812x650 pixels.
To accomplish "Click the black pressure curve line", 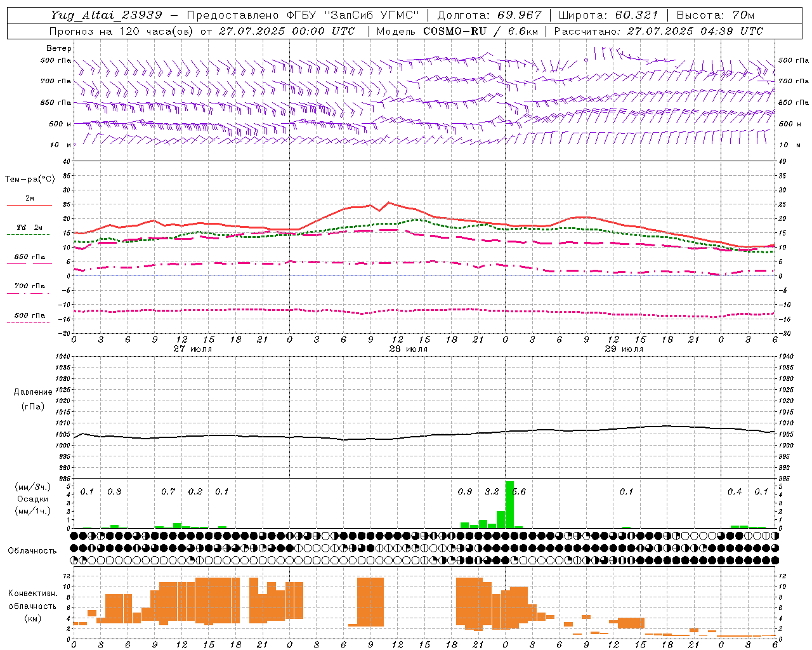I will [425, 436].
